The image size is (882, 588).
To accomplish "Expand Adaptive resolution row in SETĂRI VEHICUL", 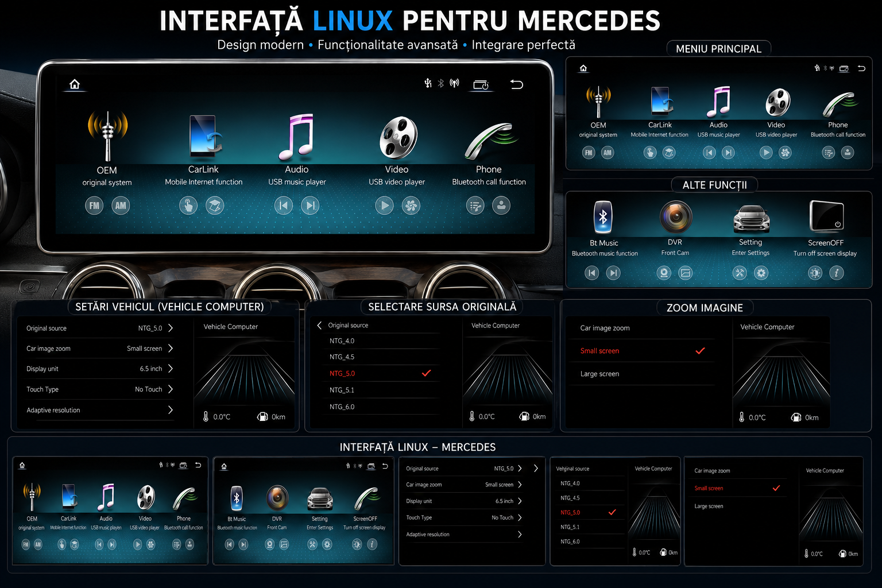I will tap(99, 410).
